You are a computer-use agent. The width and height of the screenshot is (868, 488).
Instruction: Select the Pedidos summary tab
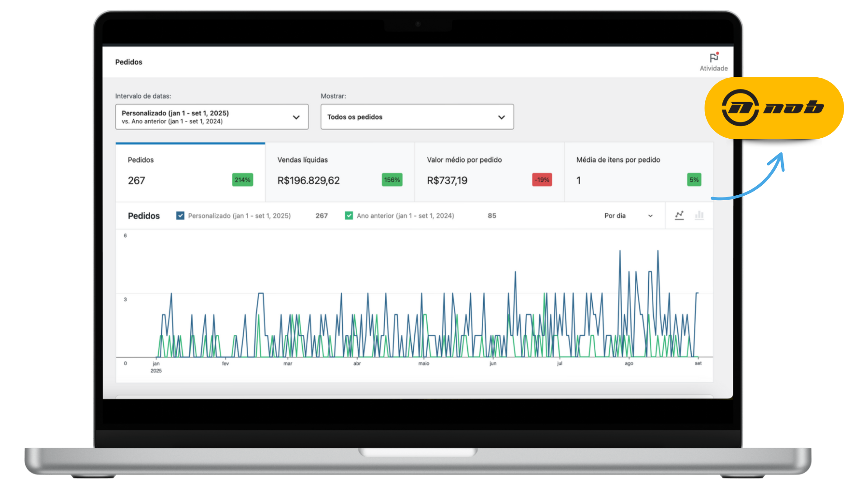click(x=190, y=172)
